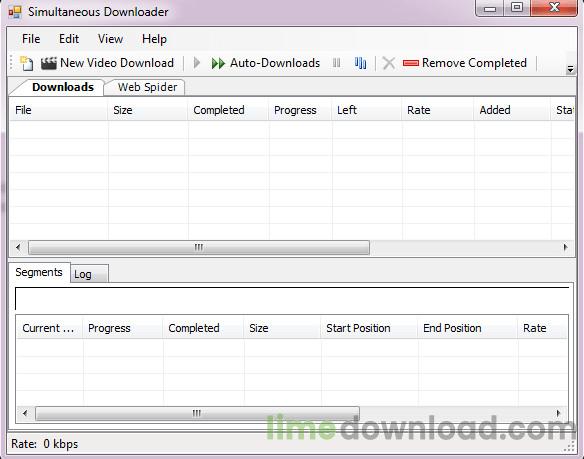
Task: Click the Left column header
Action: tap(367, 110)
